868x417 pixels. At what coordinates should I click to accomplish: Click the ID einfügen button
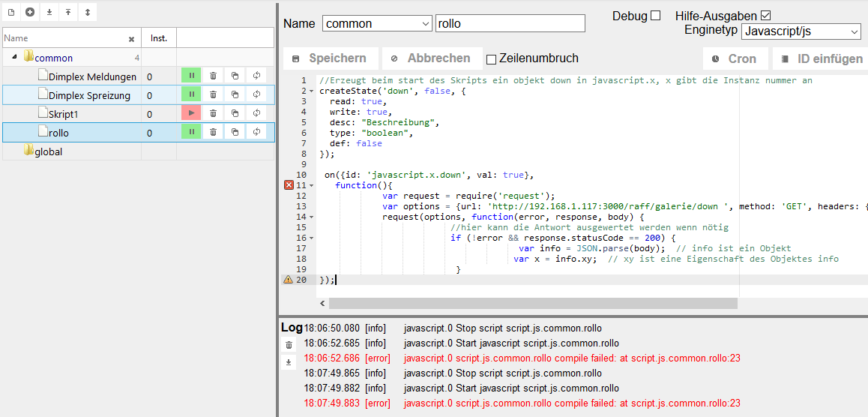click(x=821, y=58)
